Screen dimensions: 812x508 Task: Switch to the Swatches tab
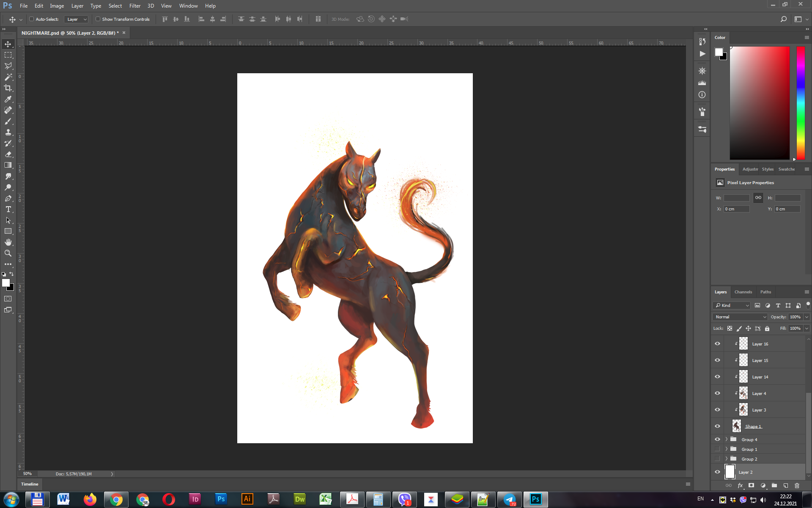point(787,169)
